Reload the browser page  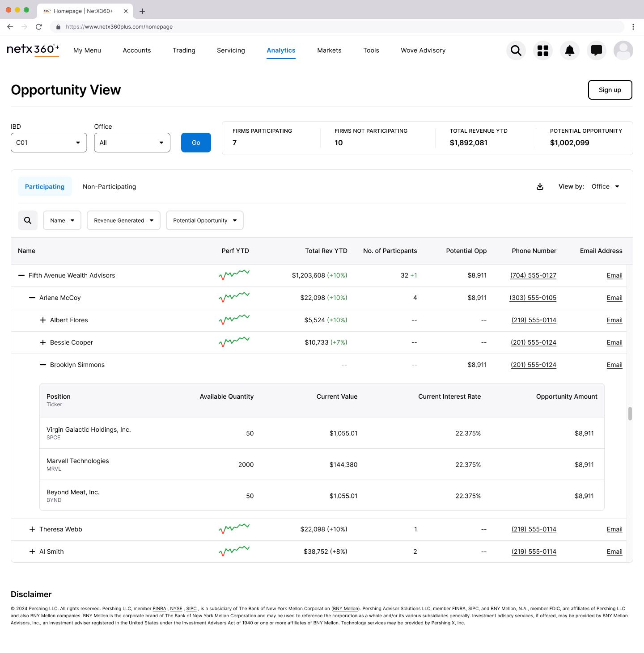click(x=39, y=27)
